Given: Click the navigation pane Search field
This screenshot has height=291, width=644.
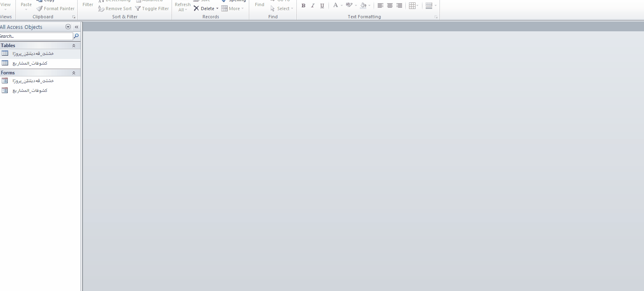Looking at the screenshot, I should click(x=36, y=36).
